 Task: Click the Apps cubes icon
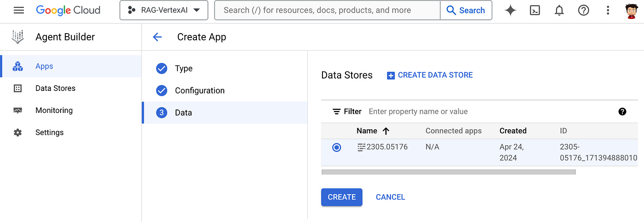coord(17,66)
